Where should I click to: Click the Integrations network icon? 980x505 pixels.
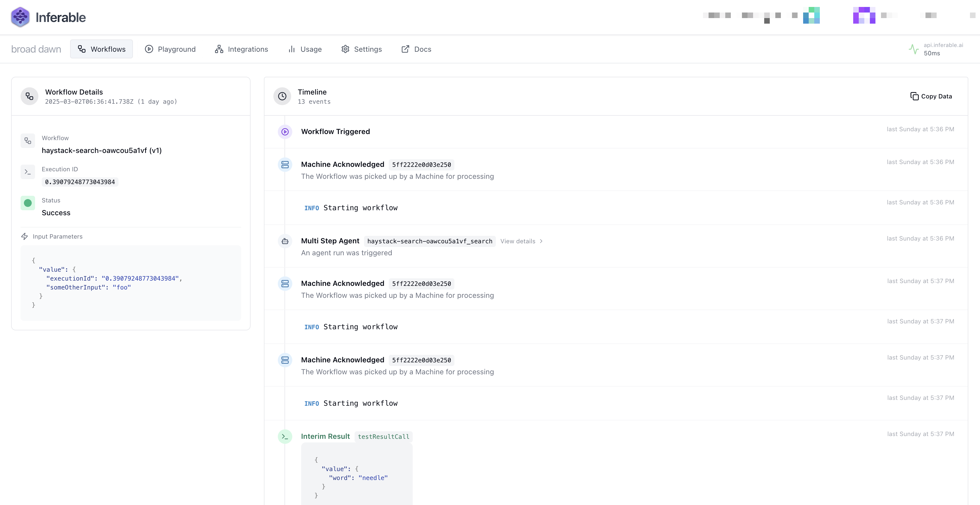coord(219,49)
